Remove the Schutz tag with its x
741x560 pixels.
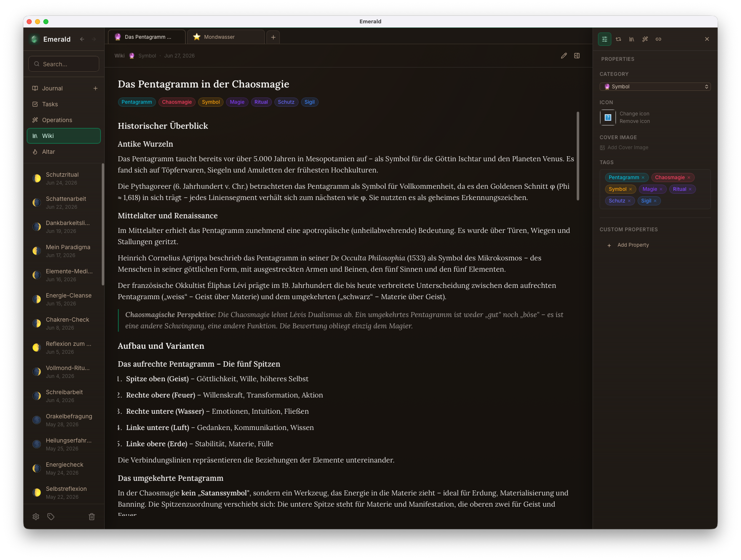tap(629, 201)
